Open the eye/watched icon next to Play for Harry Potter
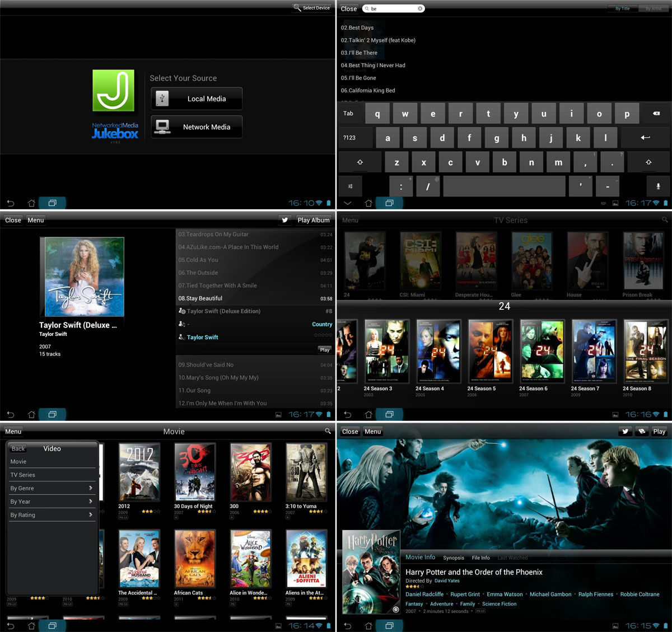Viewport: 672px width, 632px height. [x=642, y=432]
